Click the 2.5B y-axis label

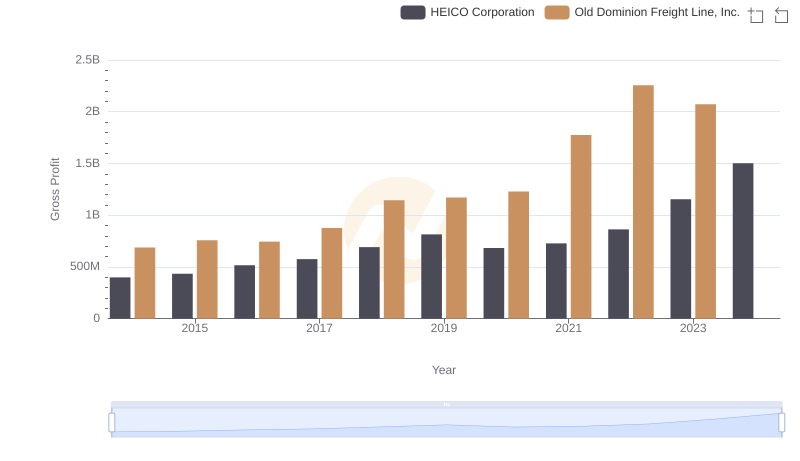(88, 60)
